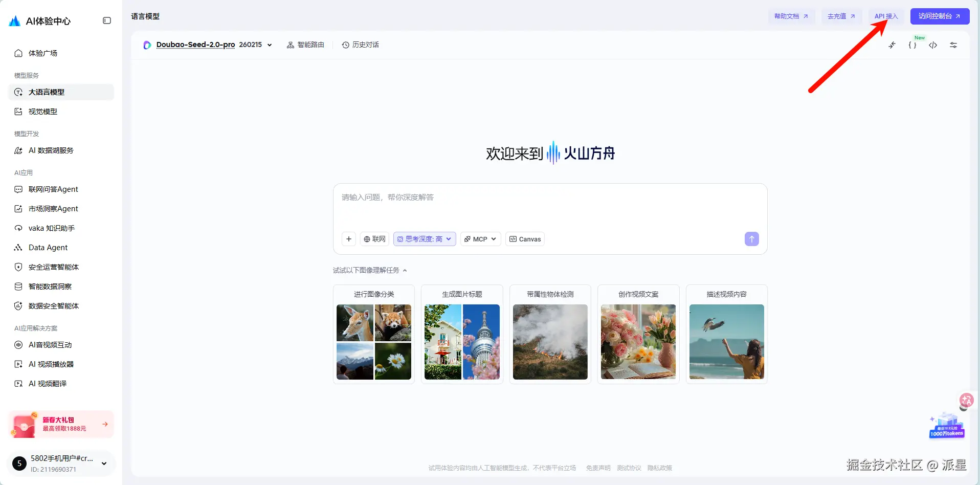The width and height of the screenshot is (980, 485).
Task: Launch 联网问答Agent
Action: (61, 189)
